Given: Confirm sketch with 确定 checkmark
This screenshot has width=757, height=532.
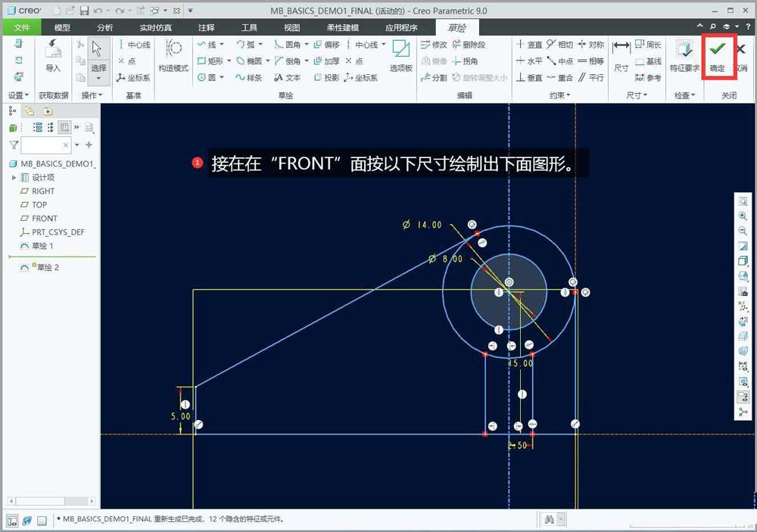Looking at the screenshot, I should tap(718, 56).
